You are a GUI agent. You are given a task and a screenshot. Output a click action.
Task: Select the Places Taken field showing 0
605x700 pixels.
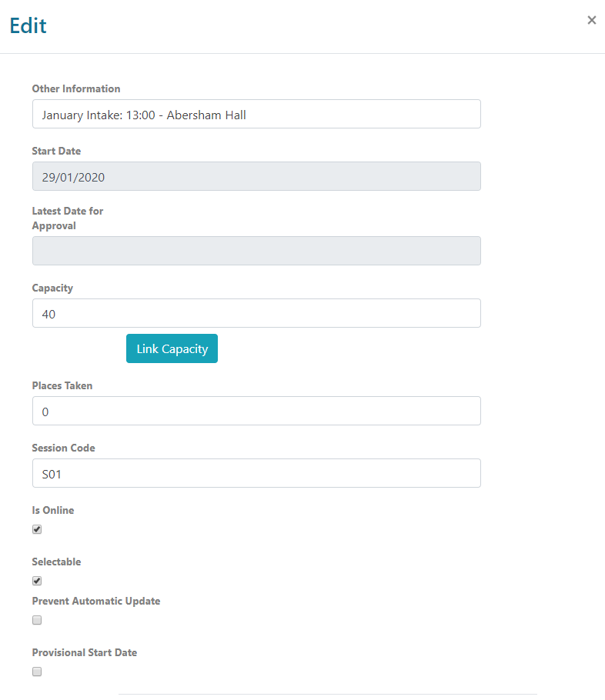[256, 411]
